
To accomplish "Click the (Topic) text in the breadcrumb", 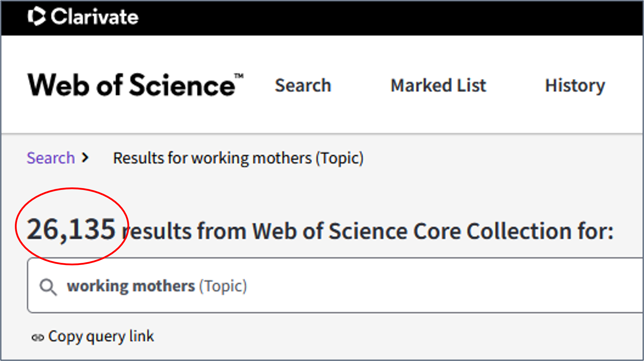I will (340, 159).
